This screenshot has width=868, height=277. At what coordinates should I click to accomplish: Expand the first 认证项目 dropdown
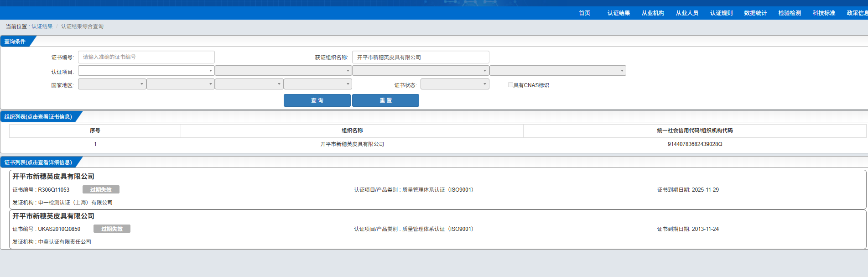pyautogui.click(x=146, y=71)
